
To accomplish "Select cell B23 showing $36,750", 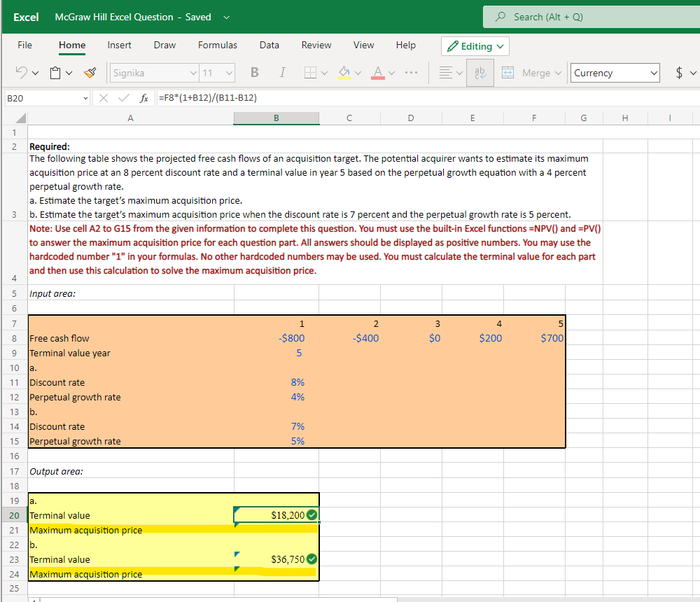I will [x=276, y=559].
